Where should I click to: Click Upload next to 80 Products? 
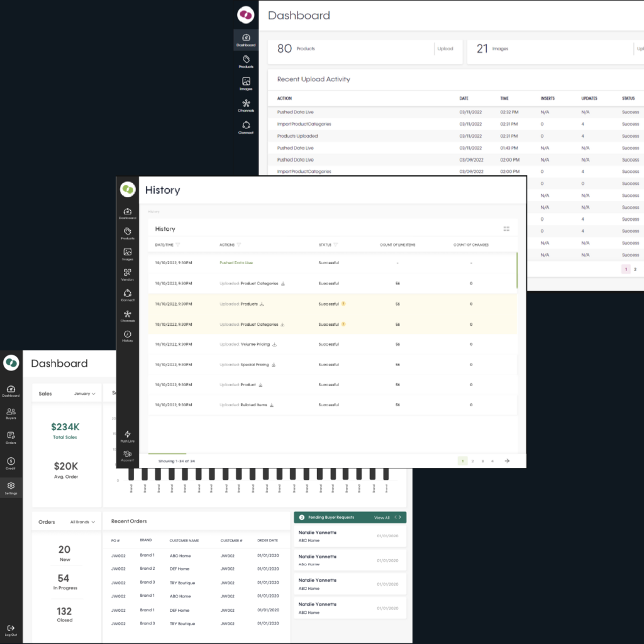click(445, 48)
